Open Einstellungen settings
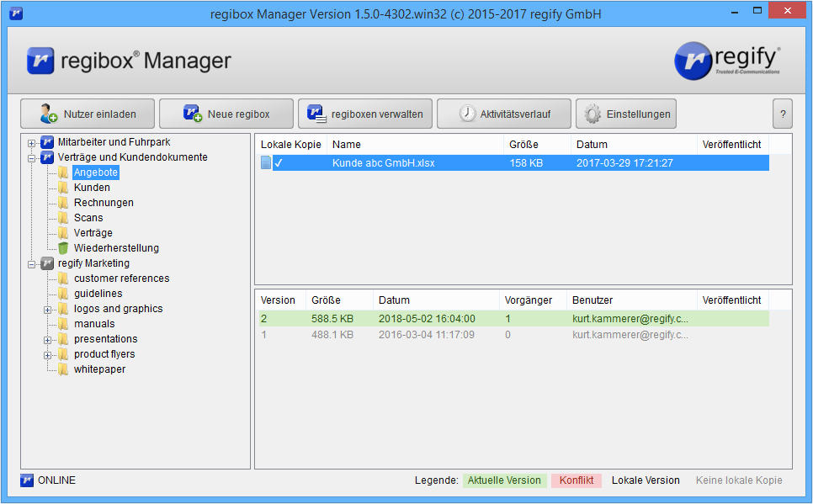This screenshot has height=504, width=813. 626,114
